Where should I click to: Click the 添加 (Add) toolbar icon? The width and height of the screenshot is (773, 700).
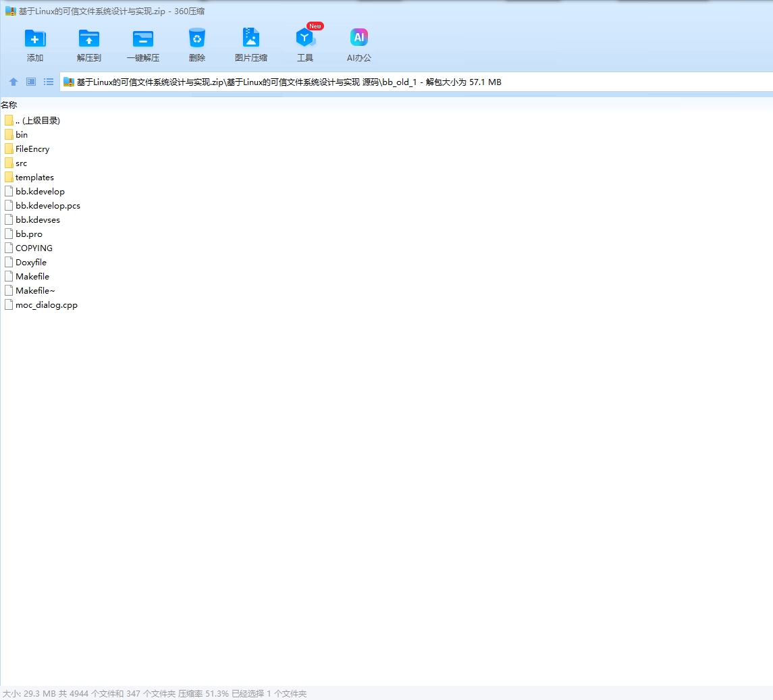(35, 38)
